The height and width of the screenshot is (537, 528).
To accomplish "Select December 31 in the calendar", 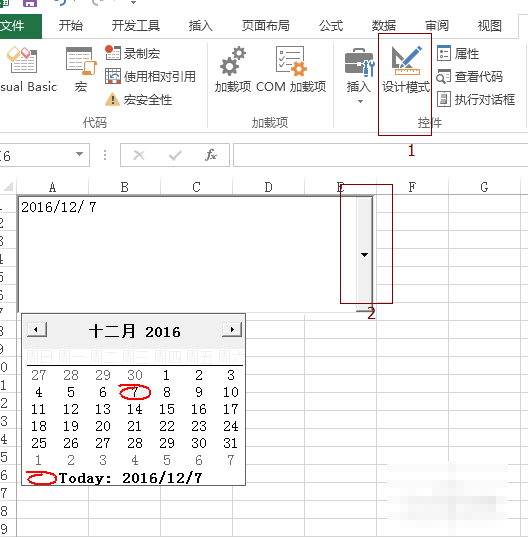I will tap(230, 443).
